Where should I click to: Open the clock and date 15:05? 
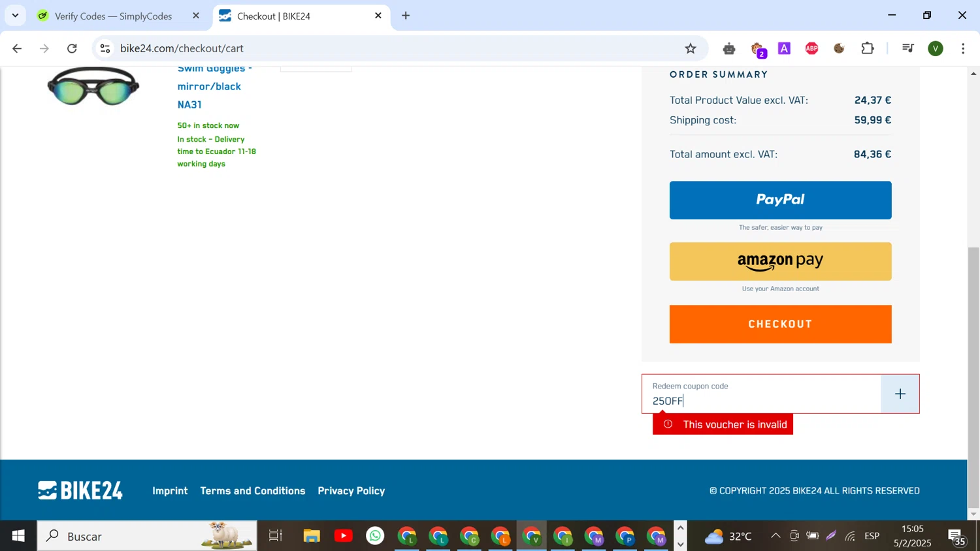click(913, 536)
